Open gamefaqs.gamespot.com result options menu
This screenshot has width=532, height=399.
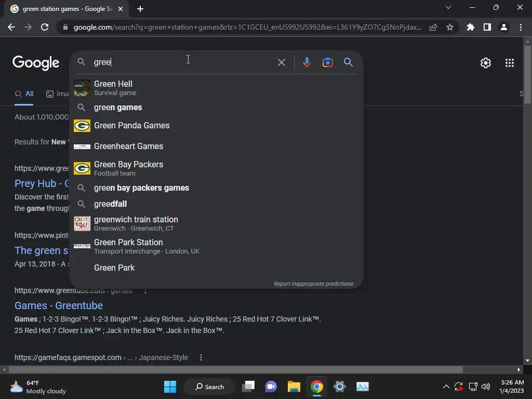(x=201, y=357)
